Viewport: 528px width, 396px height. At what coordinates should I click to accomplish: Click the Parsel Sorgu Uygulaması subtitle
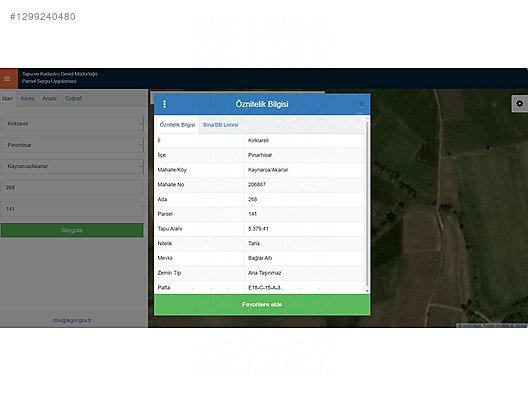click(49, 81)
